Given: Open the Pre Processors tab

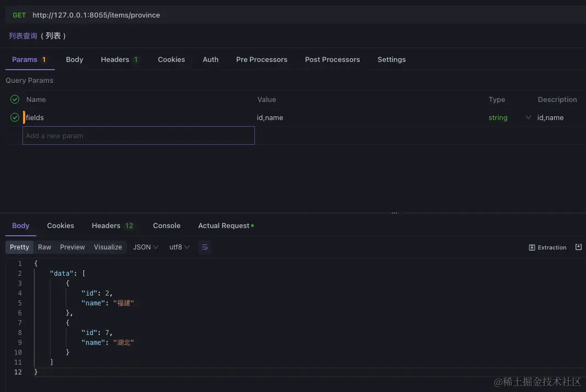Looking at the screenshot, I should coord(261,59).
